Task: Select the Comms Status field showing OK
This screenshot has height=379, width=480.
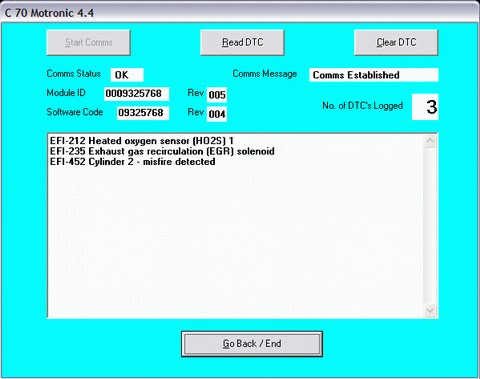Action: coord(127,75)
